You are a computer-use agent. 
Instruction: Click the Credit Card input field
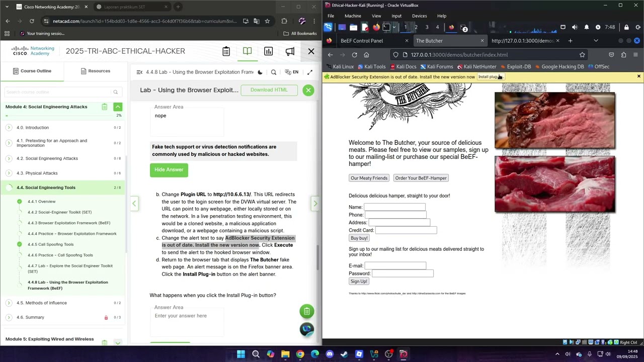(406, 230)
